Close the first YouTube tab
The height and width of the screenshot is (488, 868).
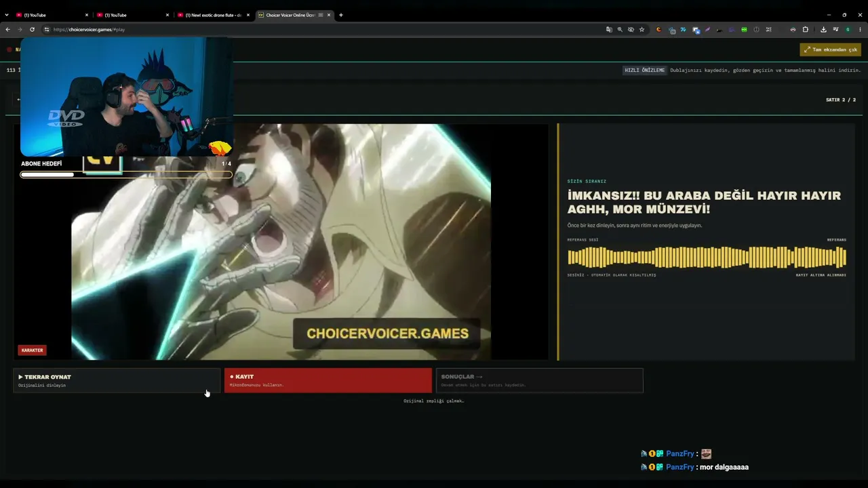pyautogui.click(x=87, y=15)
